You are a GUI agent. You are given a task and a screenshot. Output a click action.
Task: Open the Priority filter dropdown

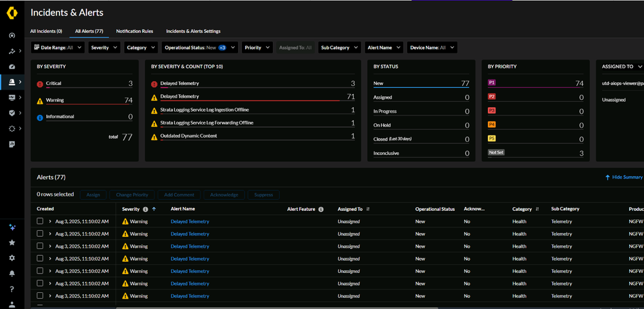click(x=257, y=48)
